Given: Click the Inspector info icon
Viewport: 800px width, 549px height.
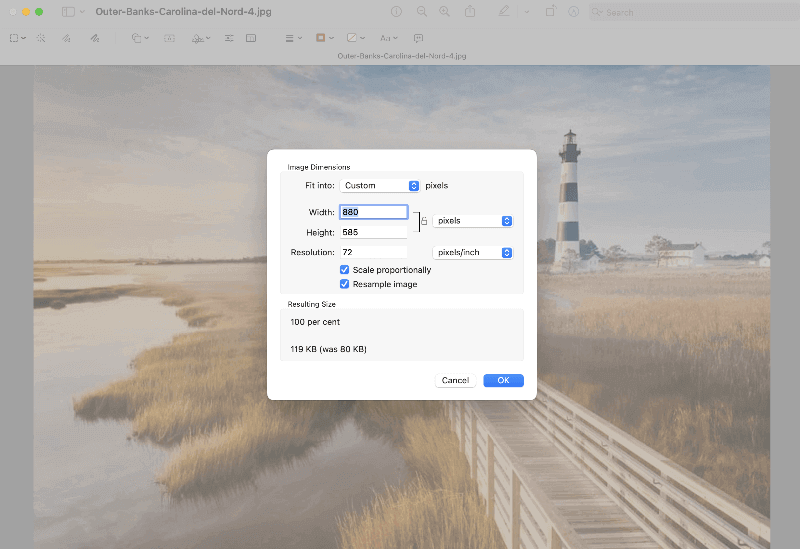Looking at the screenshot, I should 396,12.
